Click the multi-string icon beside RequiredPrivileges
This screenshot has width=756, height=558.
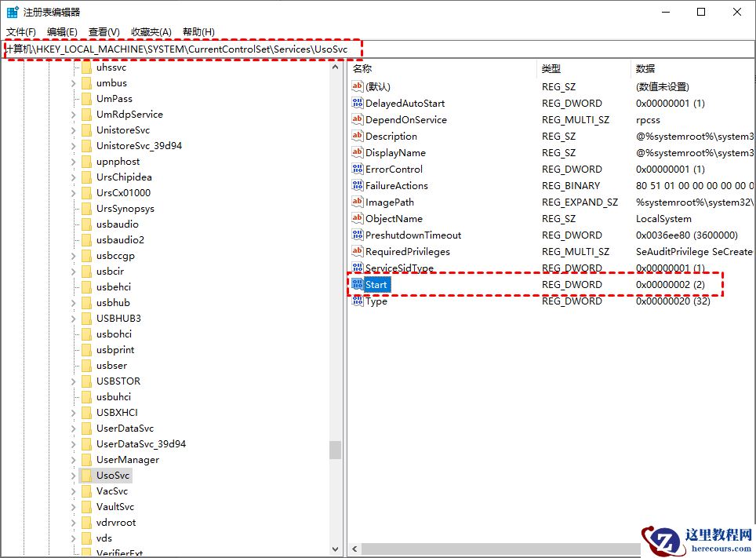click(357, 251)
